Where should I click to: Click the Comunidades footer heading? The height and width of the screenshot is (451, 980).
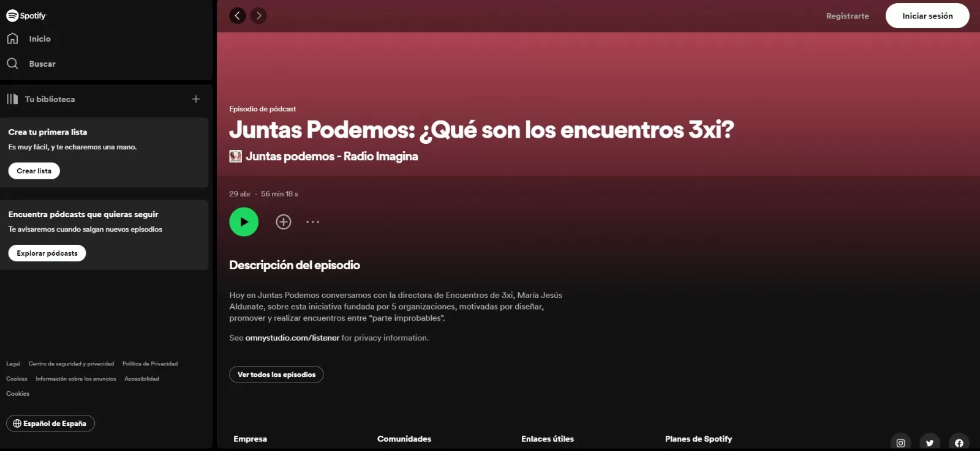(404, 439)
